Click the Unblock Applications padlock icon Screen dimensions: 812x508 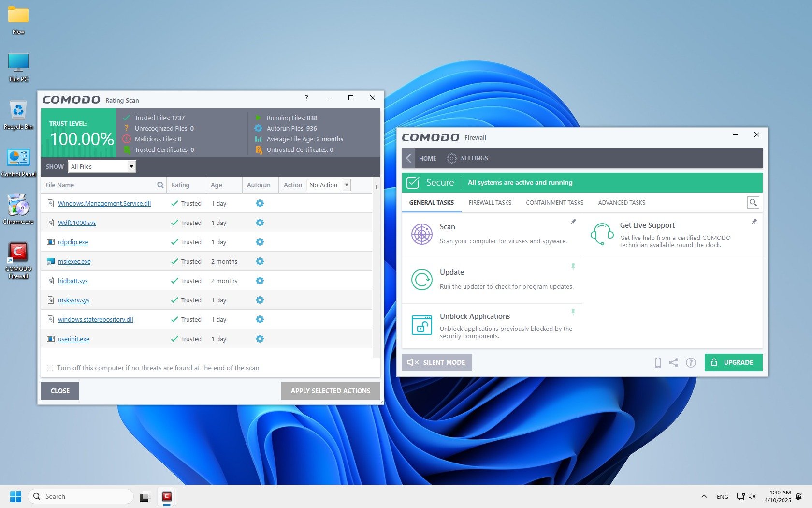(421, 325)
